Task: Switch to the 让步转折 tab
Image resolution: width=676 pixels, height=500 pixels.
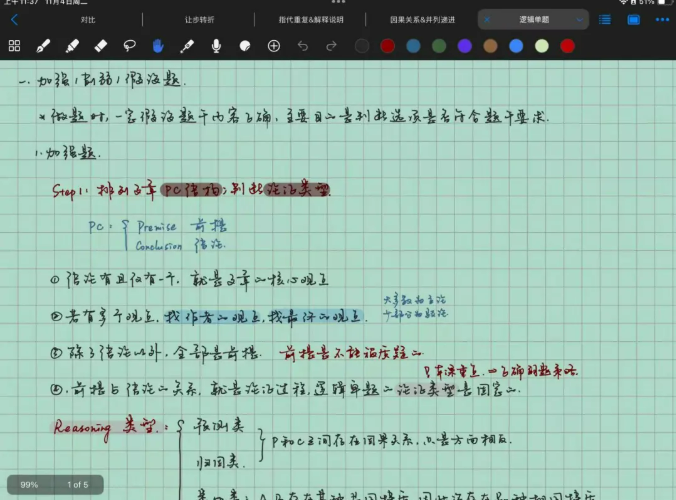Action: 199,19
